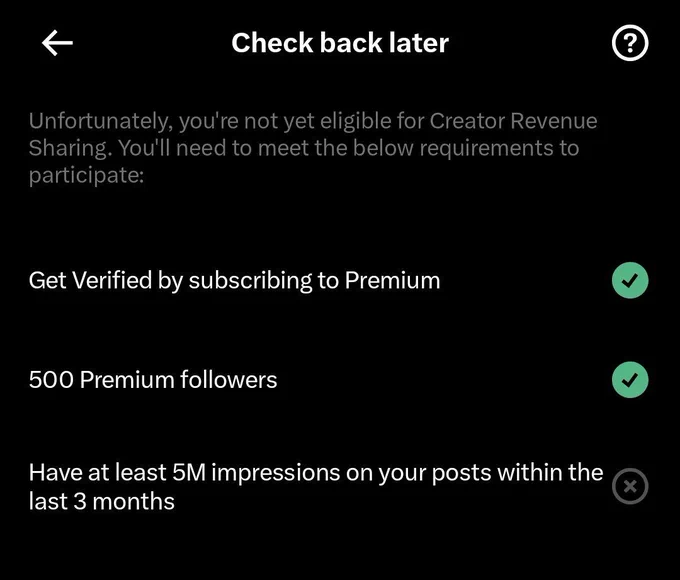
Task: Tap Creator Revenue words in the description
Action: tap(513, 121)
